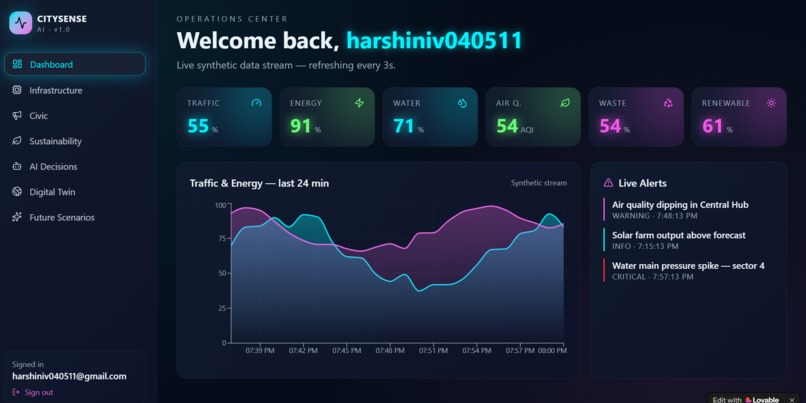This screenshot has height=403, width=806.
Task: Select the Traffic 55% metric card
Action: pos(224,117)
